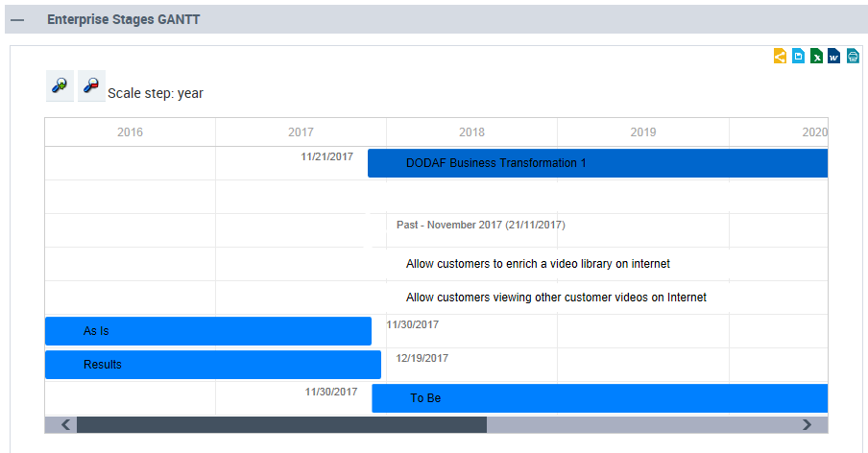Collapse the Enterprise Stages GANTT section
This screenshot has width=868, height=453.
pos(17,19)
